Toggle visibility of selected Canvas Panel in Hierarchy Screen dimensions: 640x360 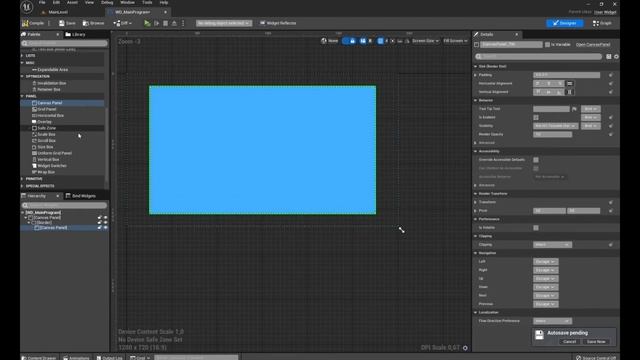[x=106, y=228]
